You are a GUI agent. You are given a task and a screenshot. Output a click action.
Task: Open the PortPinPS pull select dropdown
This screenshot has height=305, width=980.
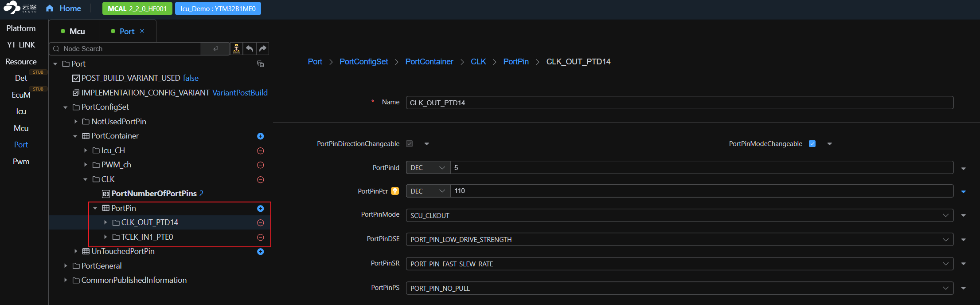click(679, 288)
